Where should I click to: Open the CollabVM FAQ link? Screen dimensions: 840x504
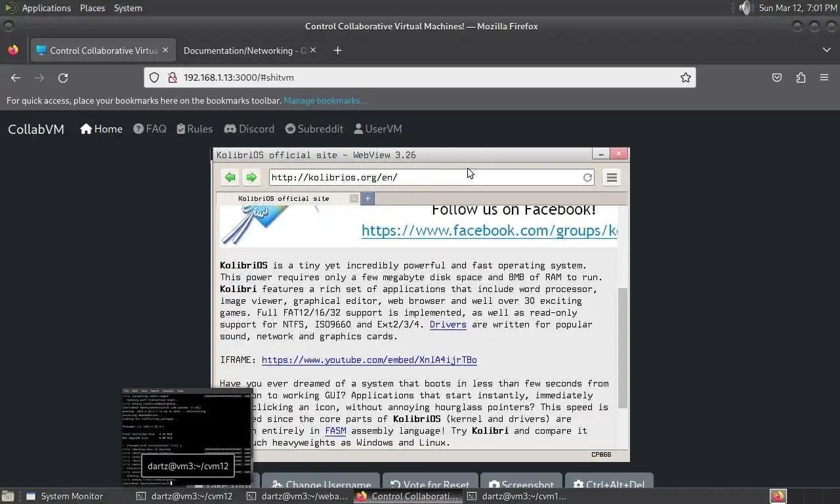pos(150,129)
